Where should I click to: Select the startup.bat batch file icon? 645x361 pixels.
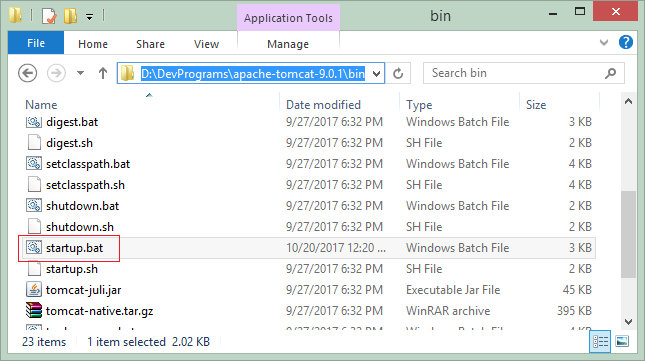(34, 248)
